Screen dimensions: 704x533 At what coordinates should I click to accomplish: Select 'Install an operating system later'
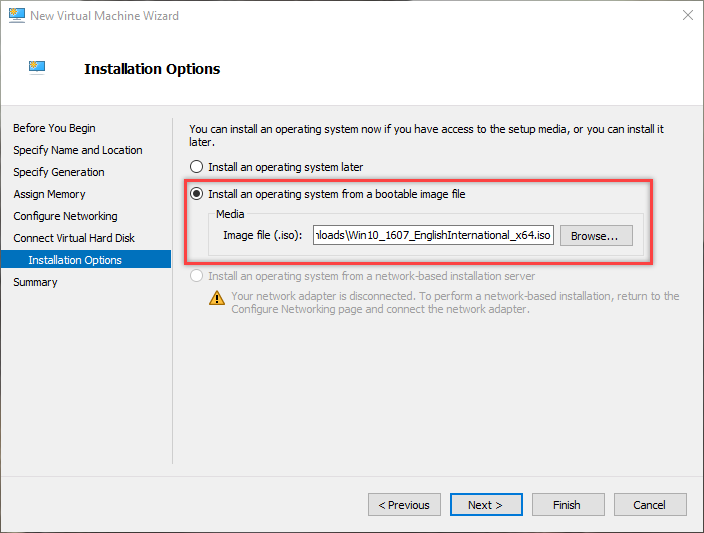pos(197,167)
